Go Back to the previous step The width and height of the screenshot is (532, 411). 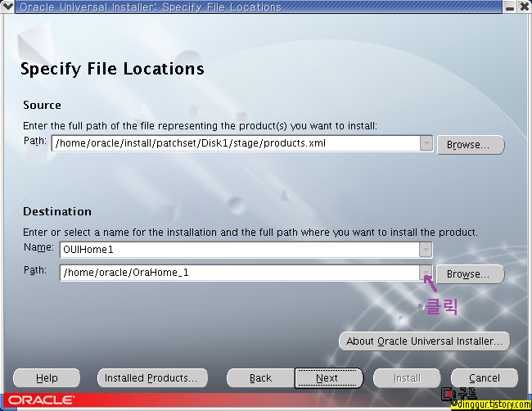(x=260, y=378)
